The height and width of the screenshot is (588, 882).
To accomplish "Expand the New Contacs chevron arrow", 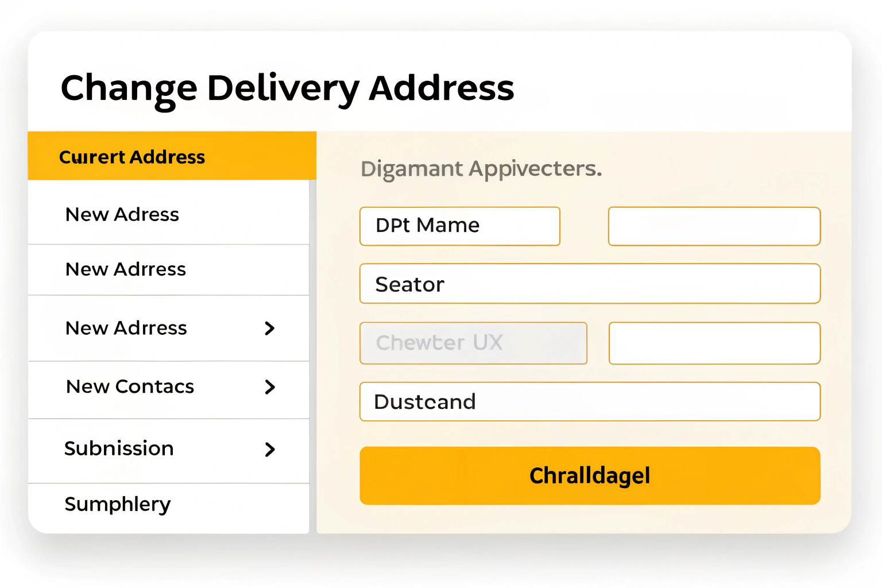I will coord(269,387).
